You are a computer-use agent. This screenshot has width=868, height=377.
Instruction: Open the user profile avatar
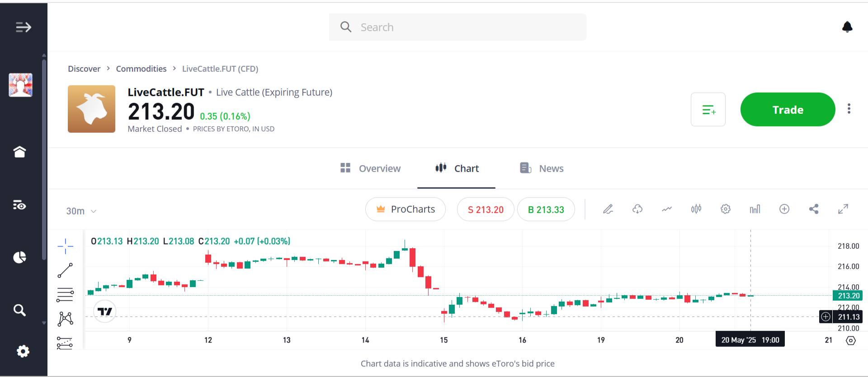point(21,85)
